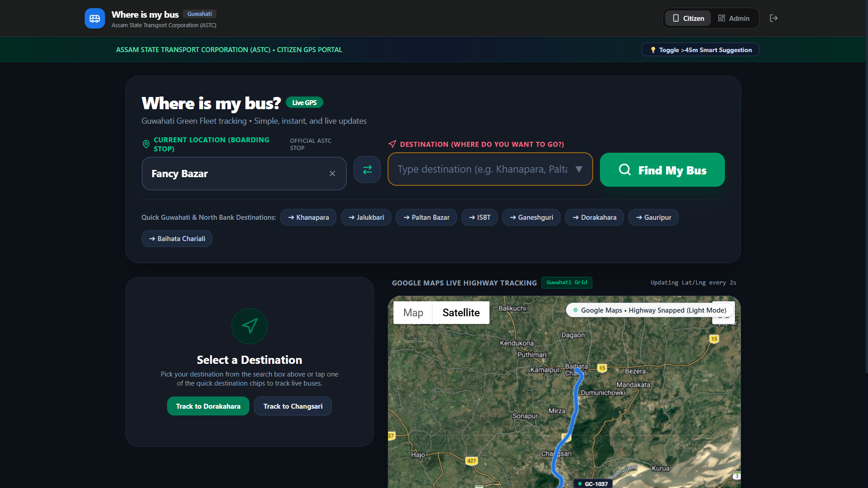Choose Dorakahara quick destination chip
Viewport: 868px width, 488px height.
tap(594, 217)
